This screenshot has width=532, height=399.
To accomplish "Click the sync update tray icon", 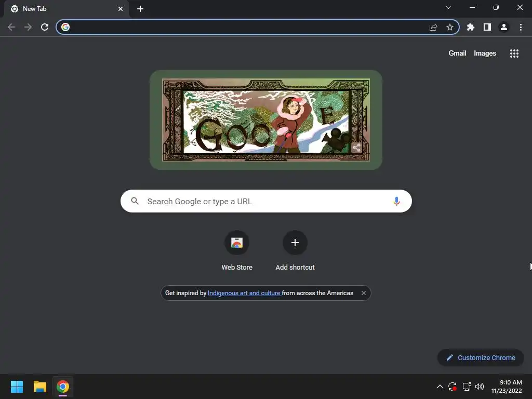I will click(453, 387).
